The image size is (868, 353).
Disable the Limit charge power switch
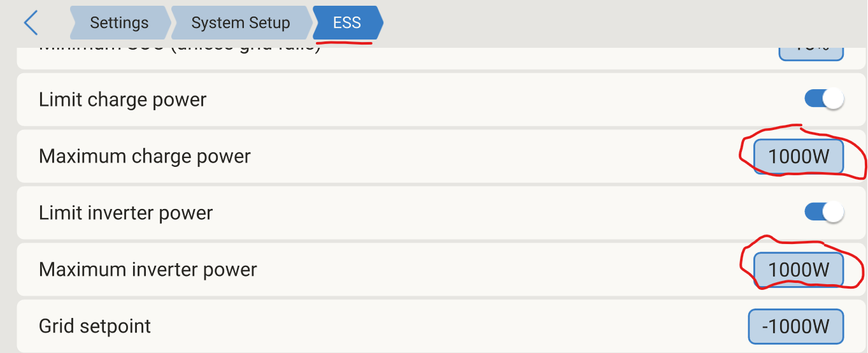click(824, 99)
